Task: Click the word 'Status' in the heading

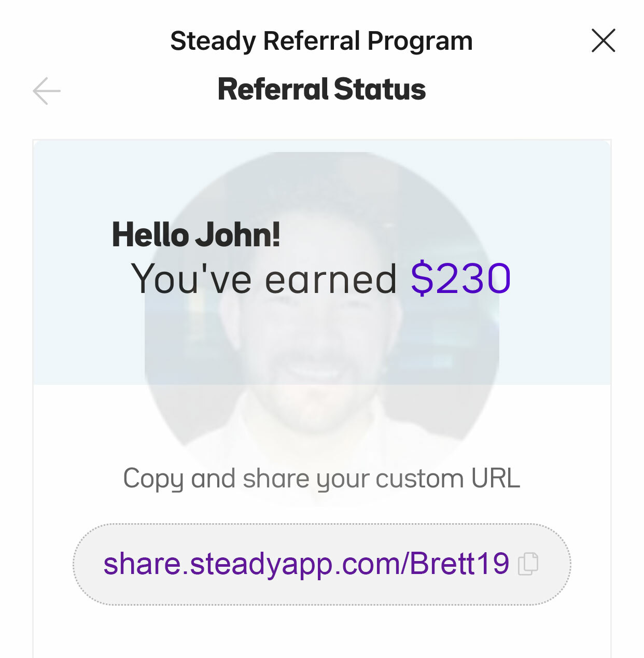Action: (380, 89)
